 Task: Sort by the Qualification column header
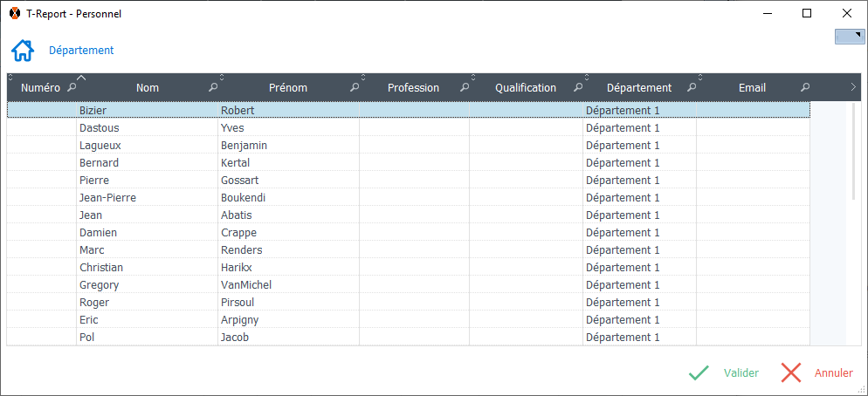coord(525,87)
